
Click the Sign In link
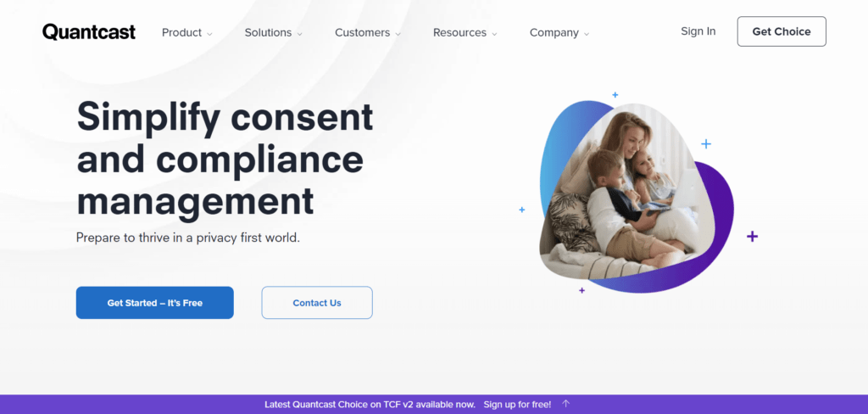point(698,31)
